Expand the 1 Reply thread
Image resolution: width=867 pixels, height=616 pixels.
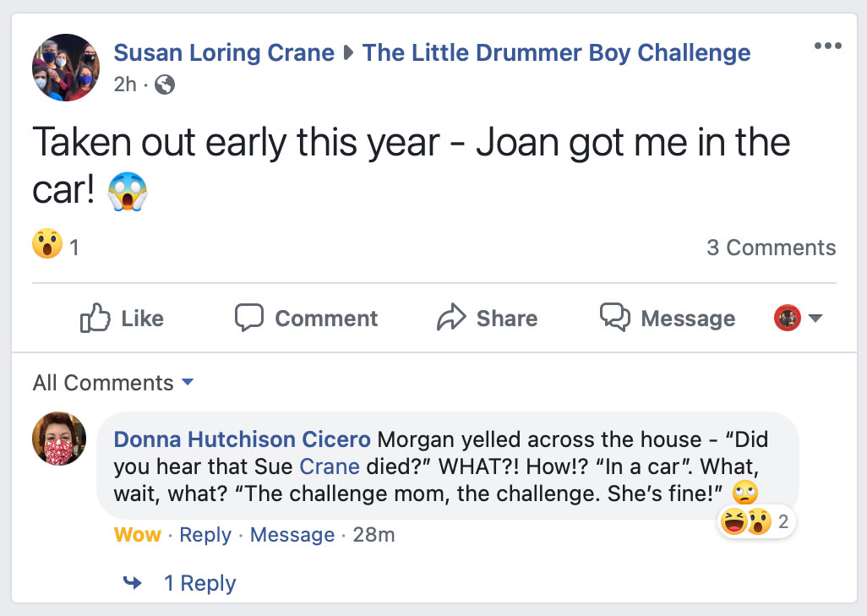[x=199, y=583]
